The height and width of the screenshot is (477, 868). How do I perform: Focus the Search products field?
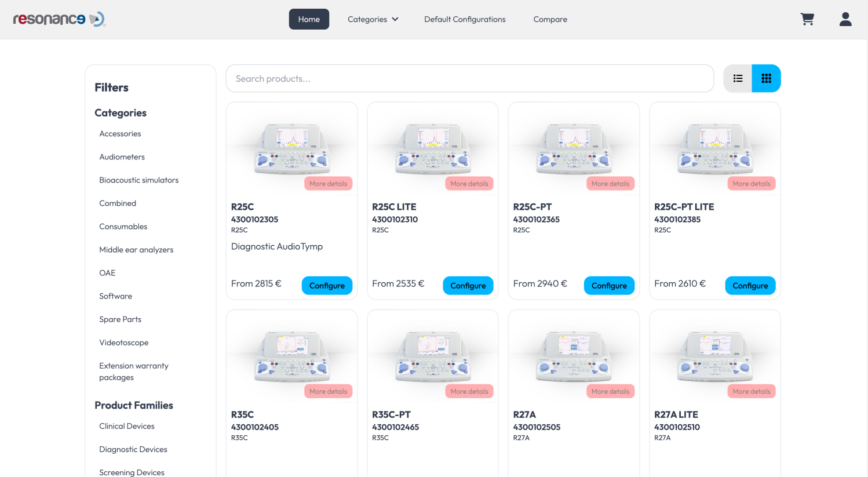[470, 78]
